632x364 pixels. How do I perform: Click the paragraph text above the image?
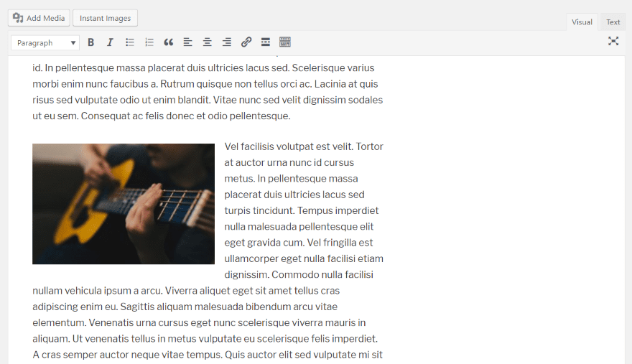coord(207,92)
